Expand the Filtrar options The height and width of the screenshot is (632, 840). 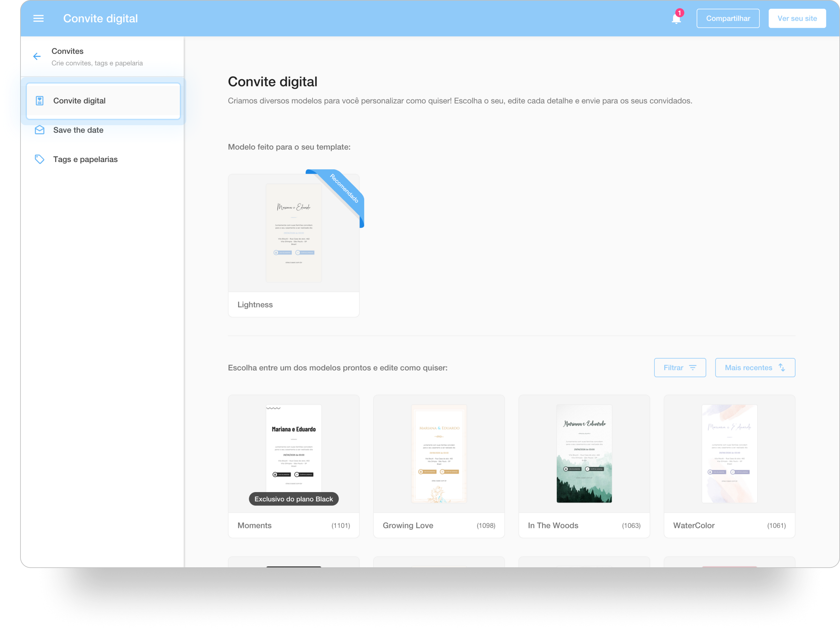coord(680,368)
